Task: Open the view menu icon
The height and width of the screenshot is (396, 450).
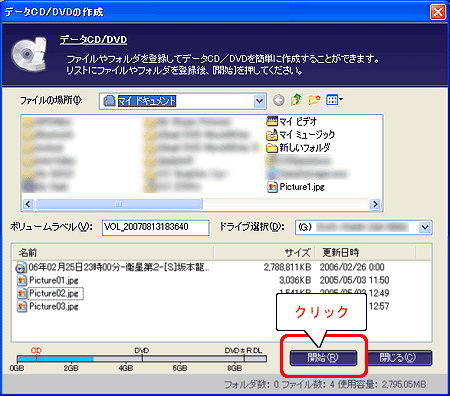Action: coord(334,100)
